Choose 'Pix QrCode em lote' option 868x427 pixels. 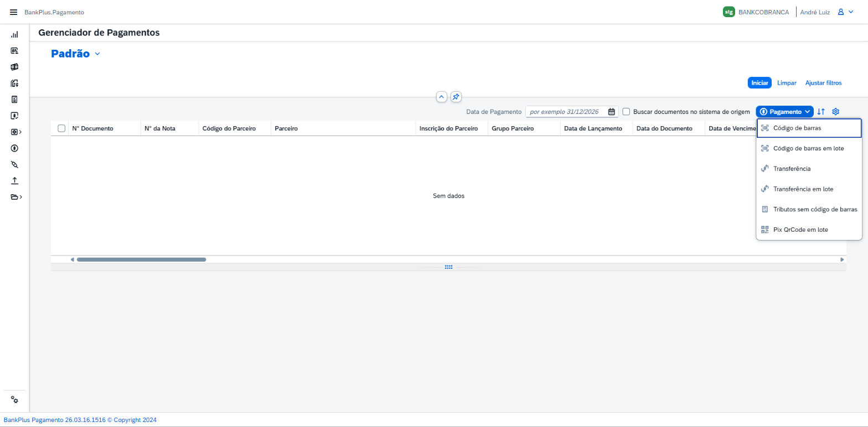click(x=809, y=230)
